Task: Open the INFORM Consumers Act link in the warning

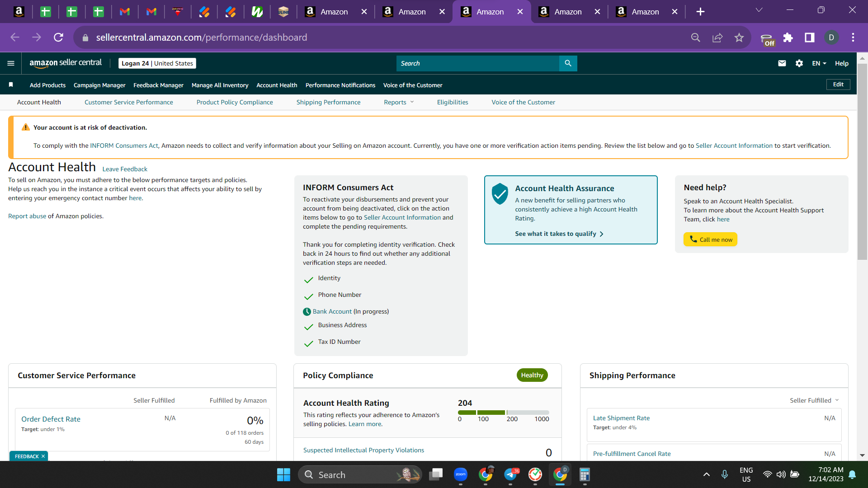Action: point(124,145)
